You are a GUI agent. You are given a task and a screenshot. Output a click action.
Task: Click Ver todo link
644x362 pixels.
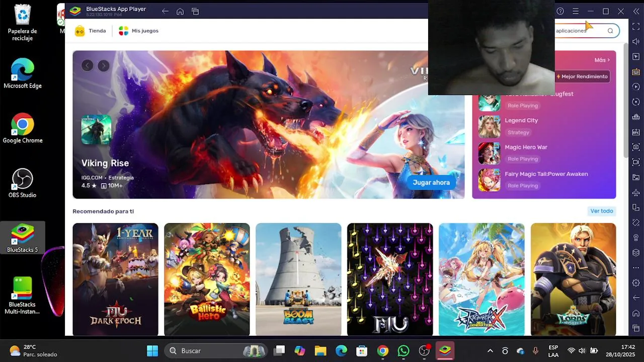pyautogui.click(x=602, y=211)
